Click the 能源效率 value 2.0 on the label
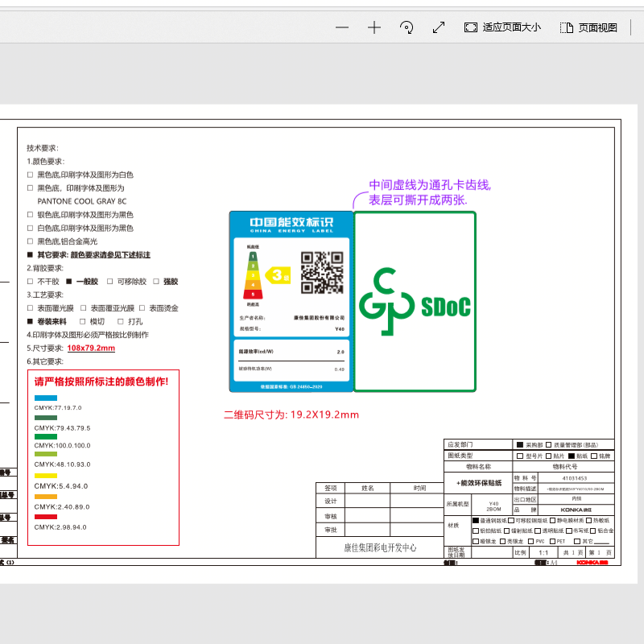The width and height of the screenshot is (644, 644). pyautogui.click(x=341, y=352)
